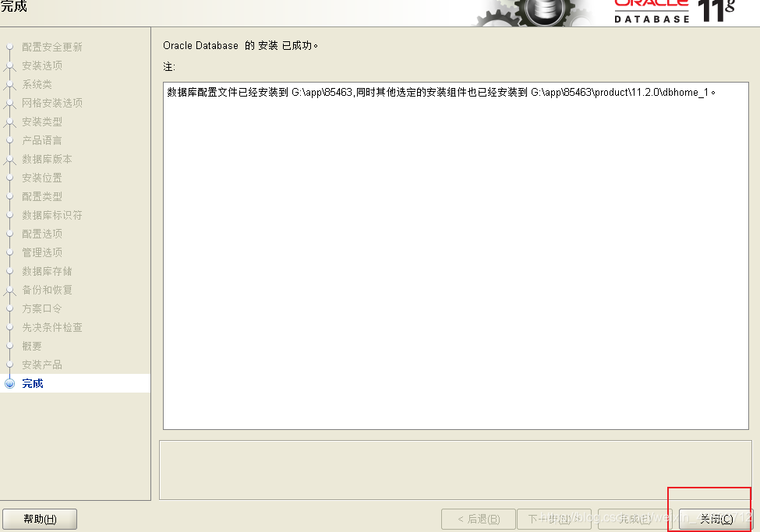This screenshot has height=532, width=760.
Task: Click the step indicator dot next to 安装产品
Action: [9, 365]
